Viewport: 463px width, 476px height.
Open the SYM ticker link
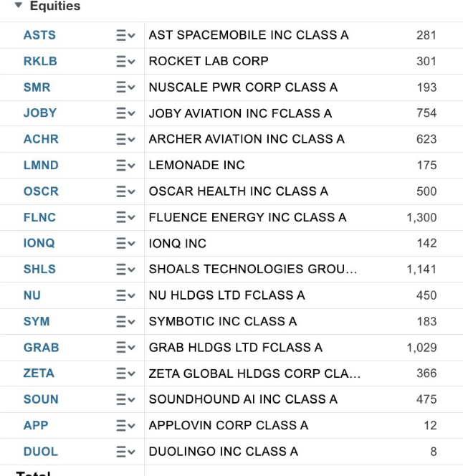37,321
